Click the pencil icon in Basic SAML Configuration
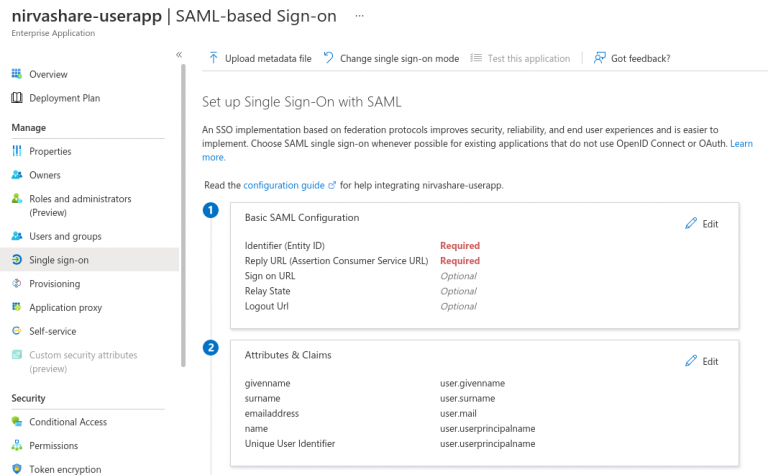Image resolution: width=768 pixels, height=475 pixels. (x=691, y=223)
